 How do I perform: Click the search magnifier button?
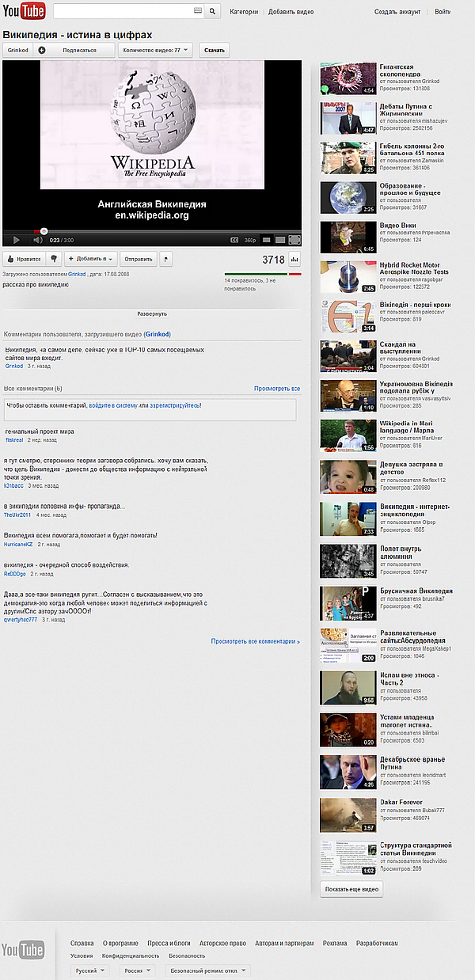pyautogui.click(x=212, y=12)
